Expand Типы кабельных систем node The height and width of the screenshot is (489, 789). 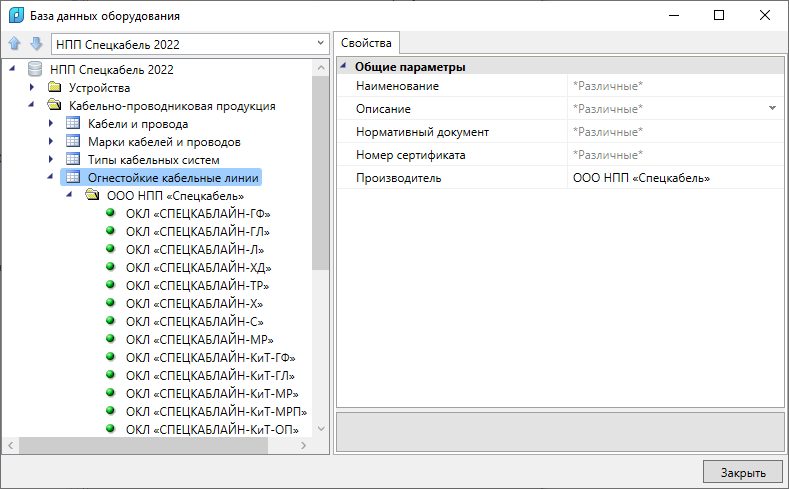(51, 159)
